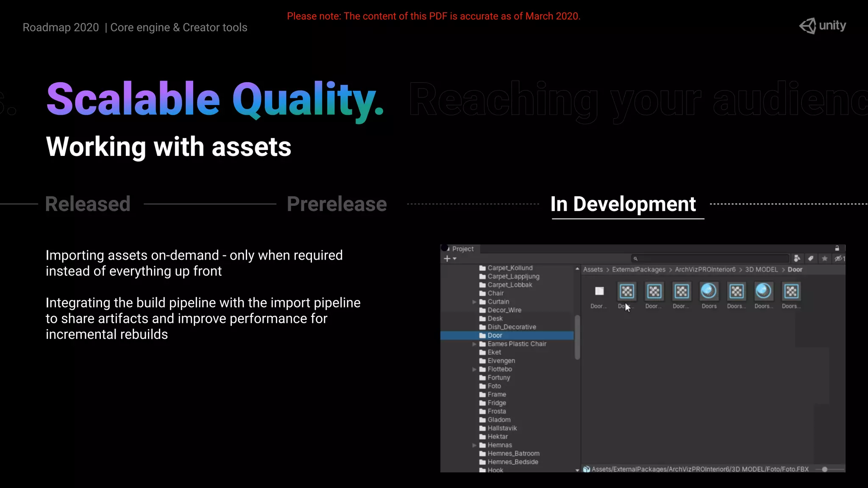Click the tree scroll down arrow
The height and width of the screenshot is (488, 868).
(x=577, y=470)
